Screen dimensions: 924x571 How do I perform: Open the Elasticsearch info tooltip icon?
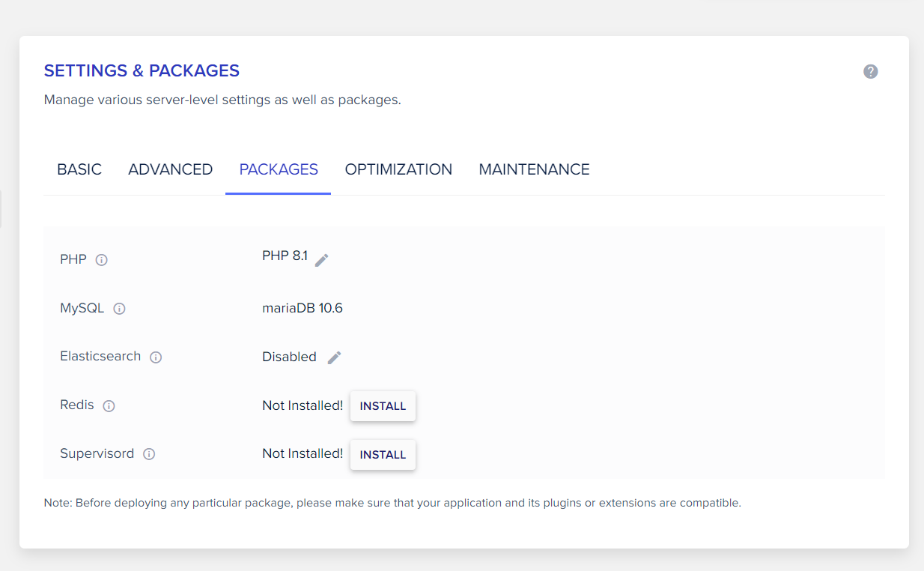pyautogui.click(x=156, y=357)
